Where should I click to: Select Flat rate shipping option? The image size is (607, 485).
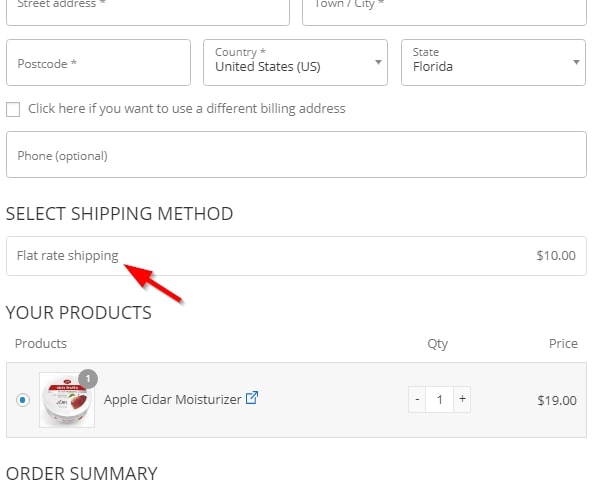point(296,256)
